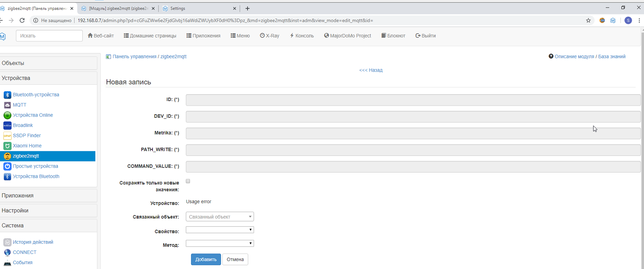Collapse the Система sidebar section

[48, 225]
